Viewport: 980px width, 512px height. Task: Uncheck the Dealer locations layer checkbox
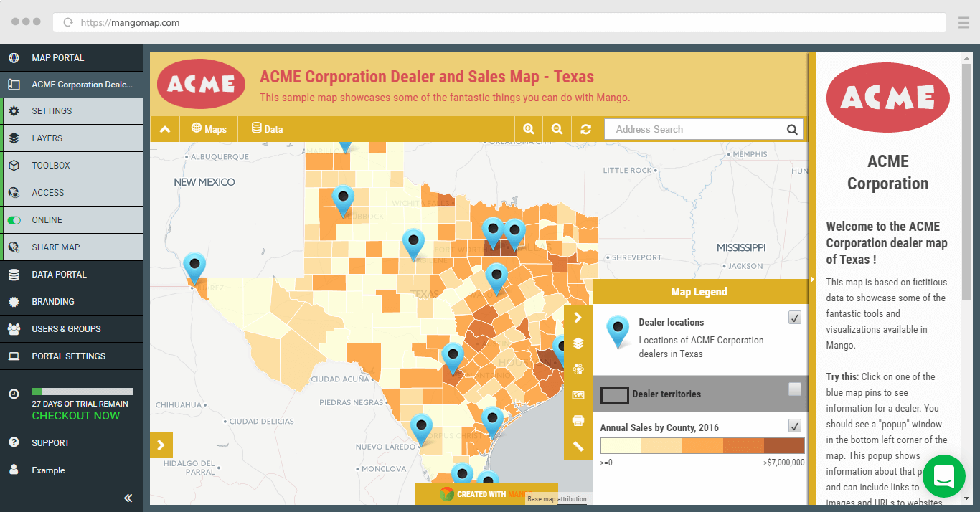794,318
